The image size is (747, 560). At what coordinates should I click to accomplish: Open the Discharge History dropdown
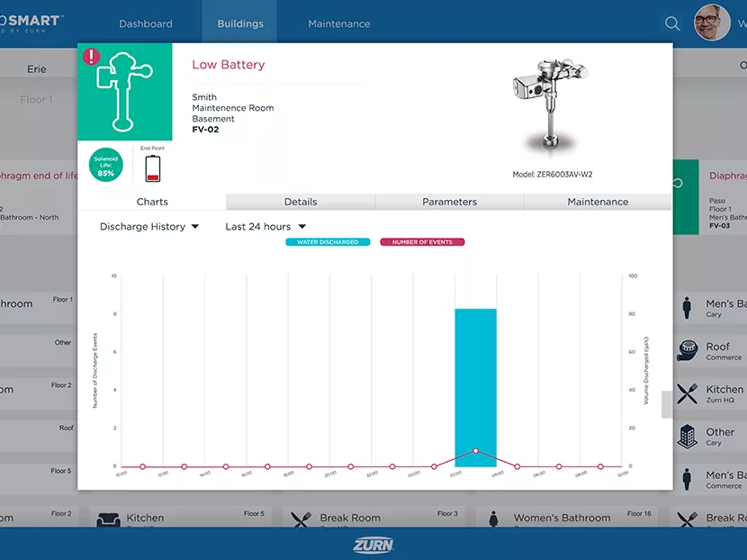pos(148,226)
